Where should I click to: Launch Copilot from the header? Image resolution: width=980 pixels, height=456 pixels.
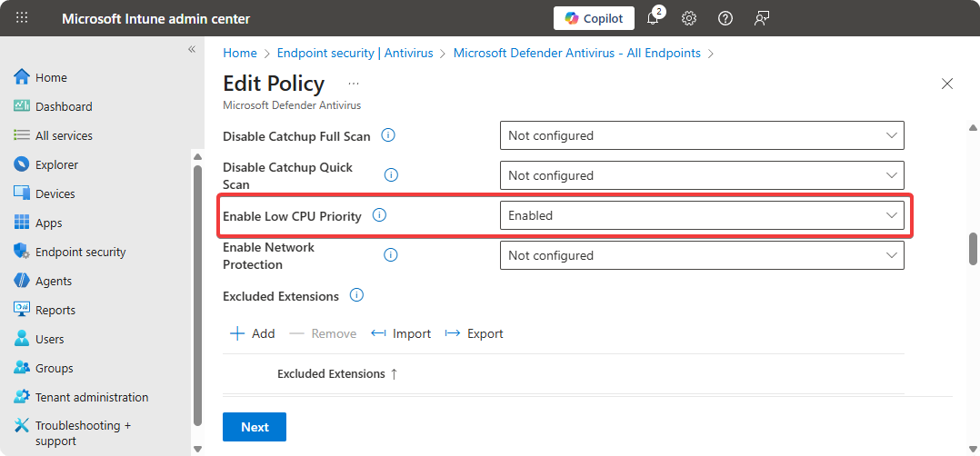point(594,19)
